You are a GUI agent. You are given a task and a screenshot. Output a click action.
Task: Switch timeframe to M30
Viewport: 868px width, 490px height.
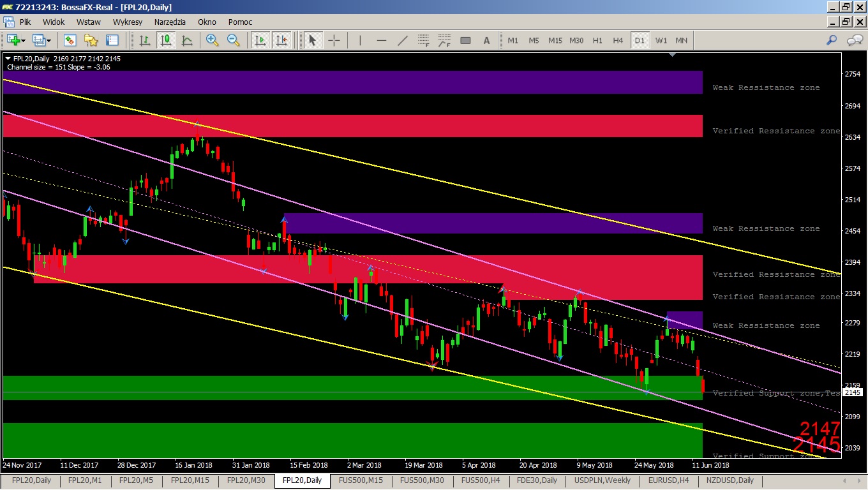(576, 40)
